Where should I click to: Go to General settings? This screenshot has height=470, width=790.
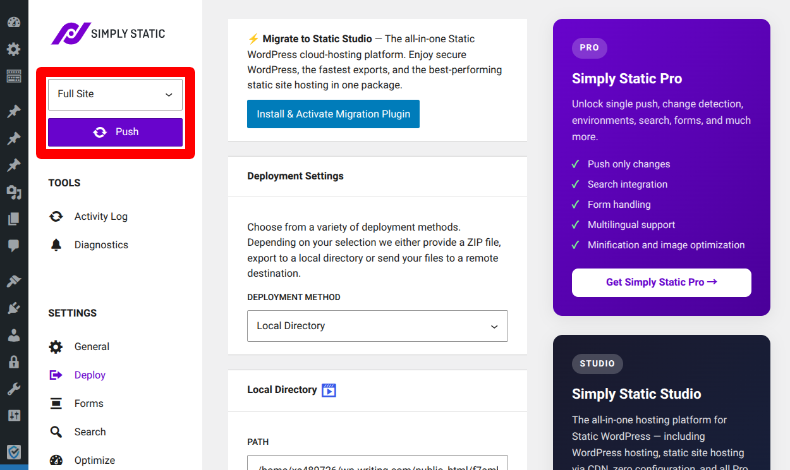click(x=92, y=347)
